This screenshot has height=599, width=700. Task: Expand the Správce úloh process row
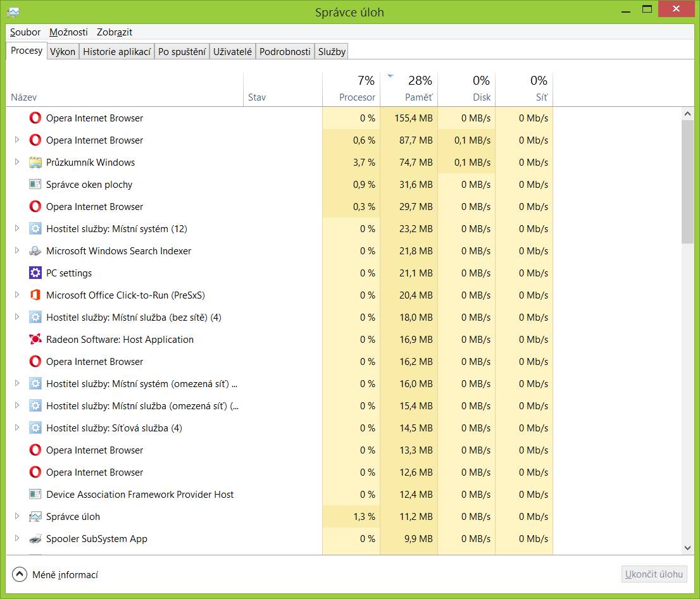pyautogui.click(x=17, y=516)
